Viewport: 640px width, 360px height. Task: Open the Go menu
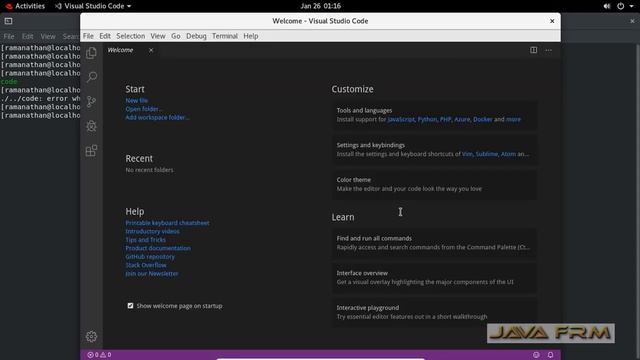[x=176, y=36]
